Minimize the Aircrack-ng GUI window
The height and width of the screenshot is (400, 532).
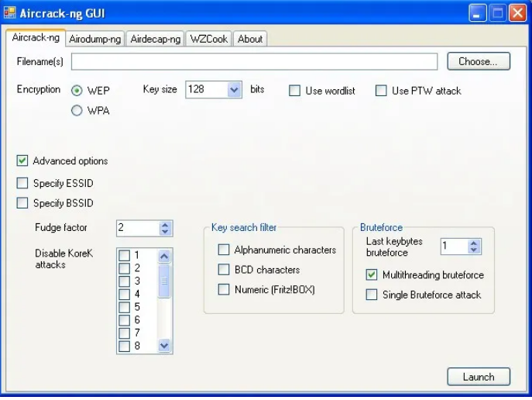pos(477,13)
